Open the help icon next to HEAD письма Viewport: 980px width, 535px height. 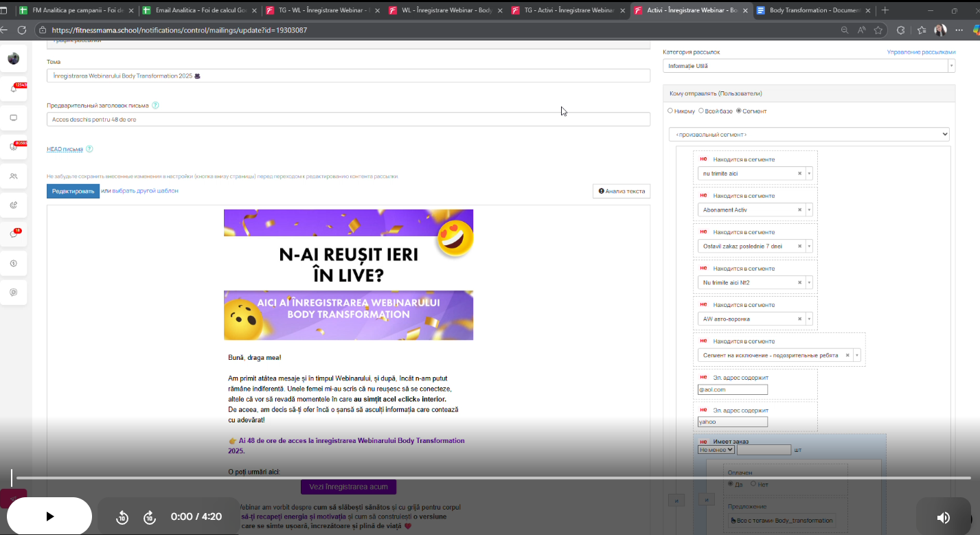click(90, 149)
